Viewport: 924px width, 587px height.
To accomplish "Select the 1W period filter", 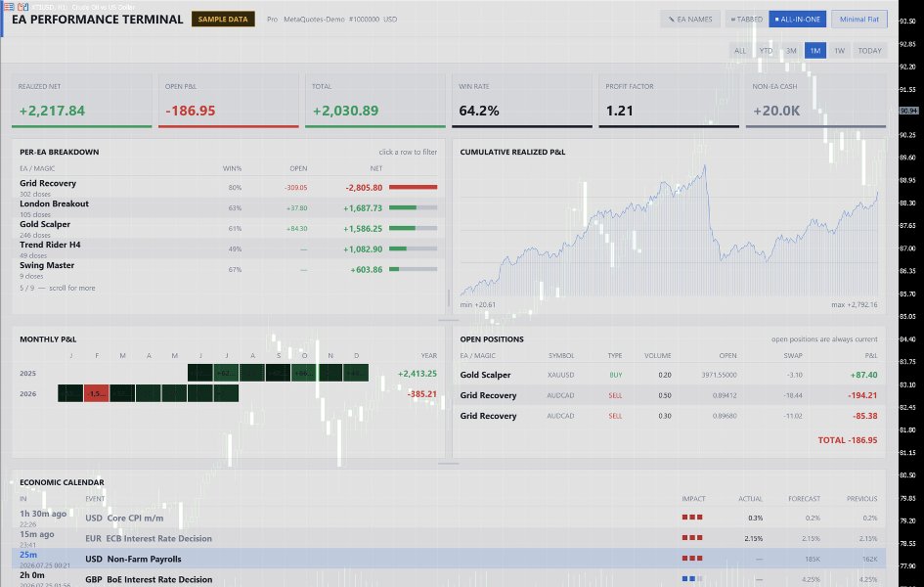I will (839, 51).
